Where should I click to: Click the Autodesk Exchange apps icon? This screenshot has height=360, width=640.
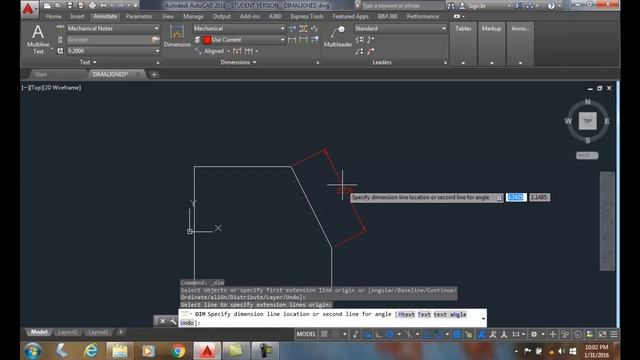point(519,6)
